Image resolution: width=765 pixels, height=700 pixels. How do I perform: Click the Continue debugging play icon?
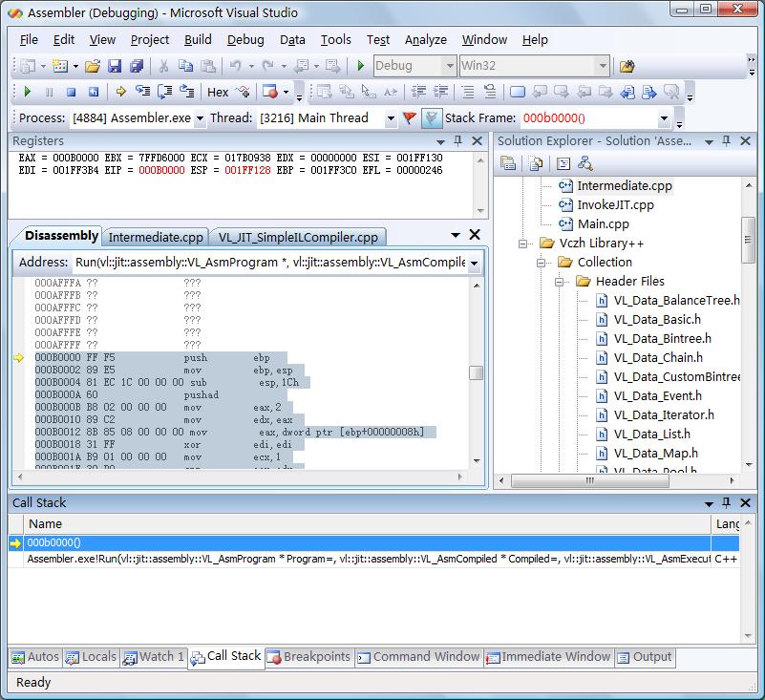tap(28, 92)
